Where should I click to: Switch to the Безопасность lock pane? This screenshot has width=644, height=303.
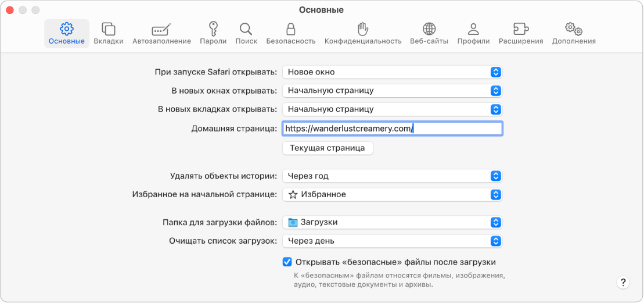(x=291, y=33)
